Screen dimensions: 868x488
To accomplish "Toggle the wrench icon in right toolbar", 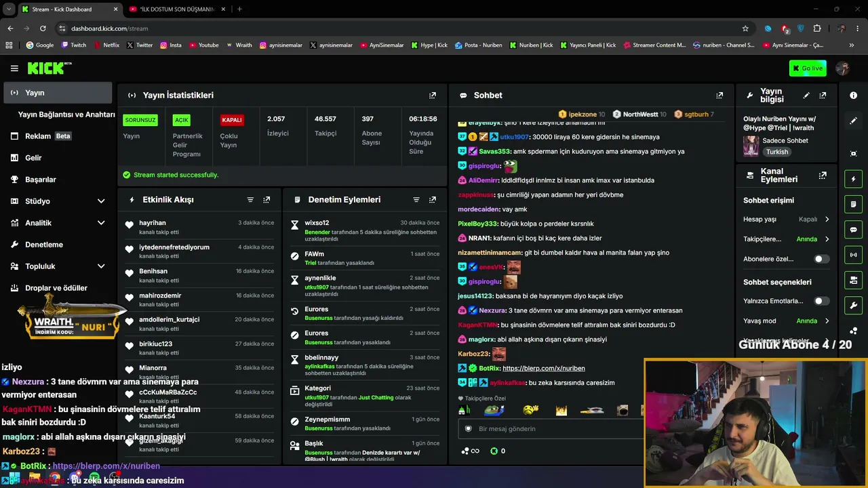I will click(853, 305).
